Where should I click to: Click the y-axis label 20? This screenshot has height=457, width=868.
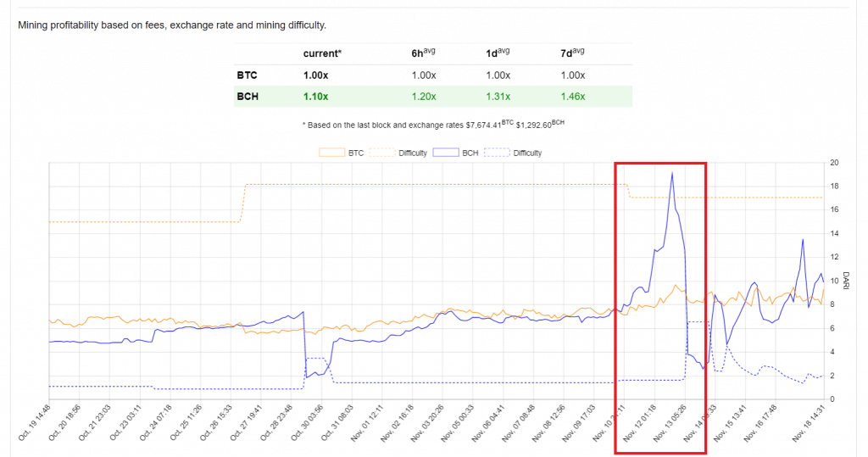[834, 163]
